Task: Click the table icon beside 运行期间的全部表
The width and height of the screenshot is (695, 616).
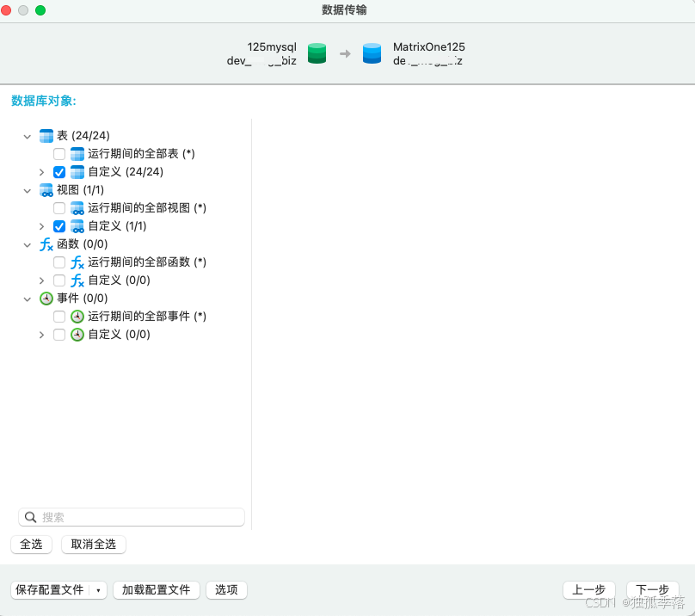Action: (78, 153)
